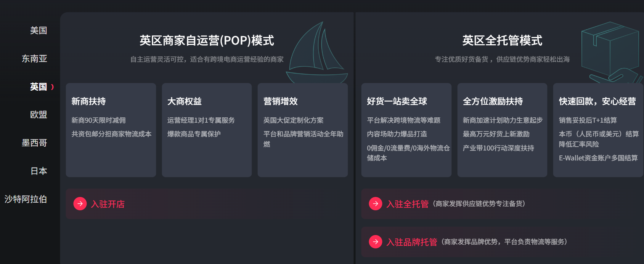Click the red chevron next to 英国

click(53, 87)
